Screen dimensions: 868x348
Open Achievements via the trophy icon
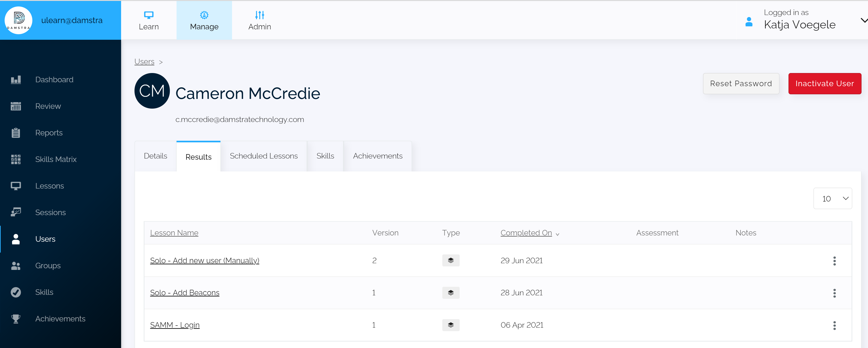15,319
